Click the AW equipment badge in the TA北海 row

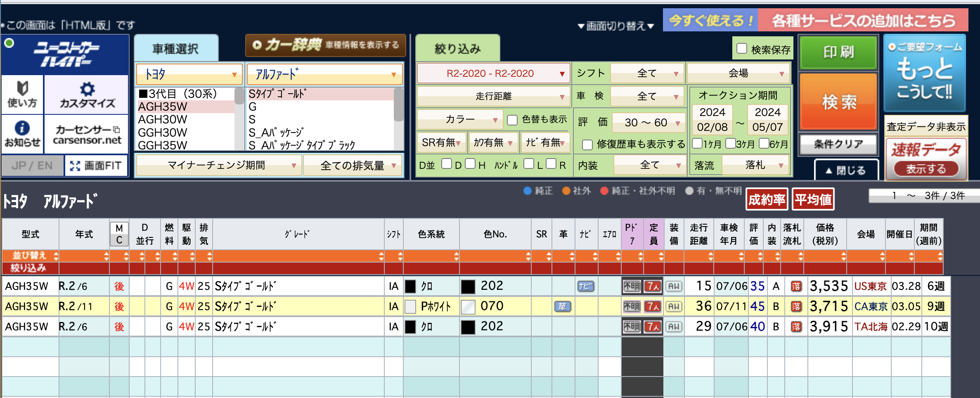tap(674, 327)
